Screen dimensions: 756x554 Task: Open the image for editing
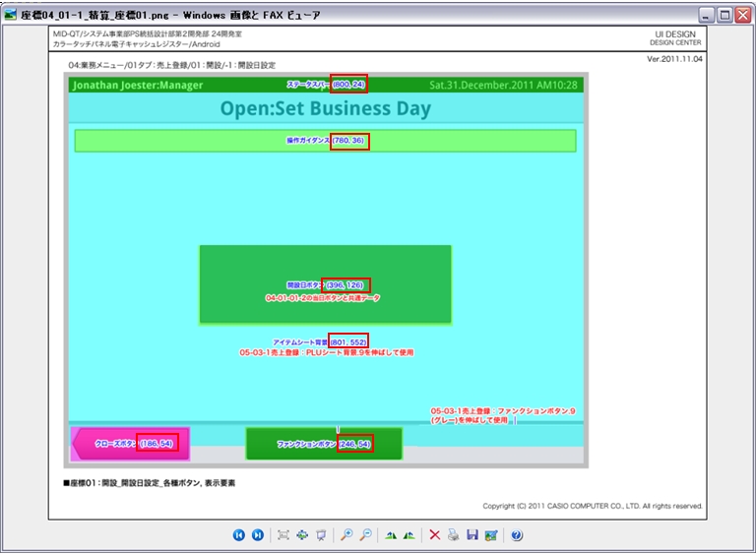tap(490, 534)
